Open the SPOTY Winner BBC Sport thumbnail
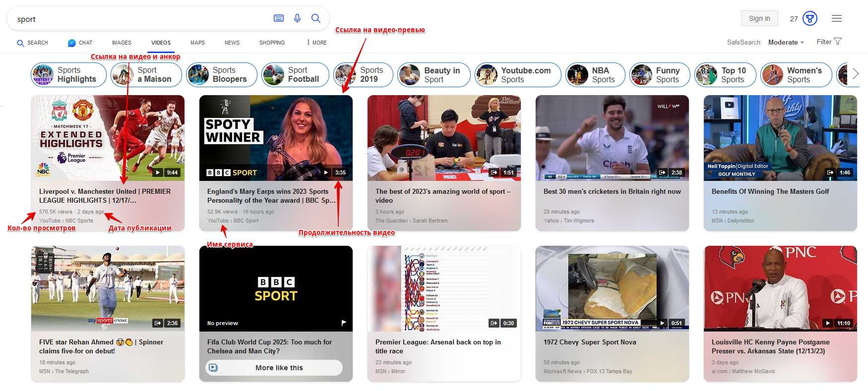Image resolution: width=868 pixels, height=391 pixels. pyautogui.click(x=276, y=138)
